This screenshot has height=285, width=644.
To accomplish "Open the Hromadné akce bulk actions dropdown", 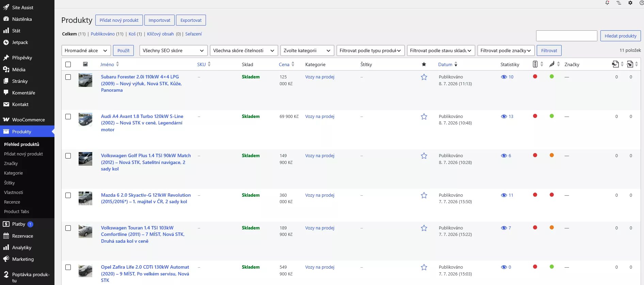I will click(x=86, y=50).
